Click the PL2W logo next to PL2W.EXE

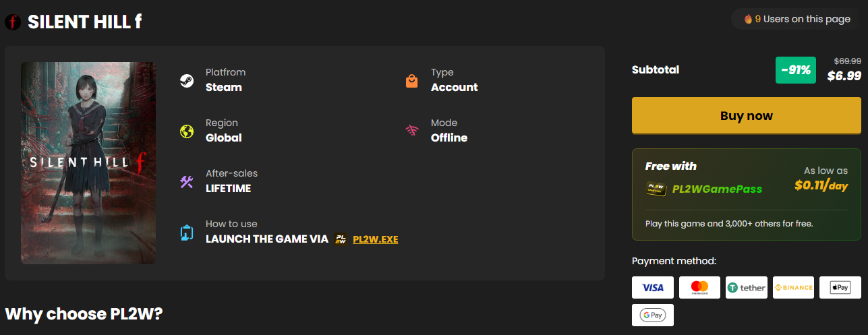pyautogui.click(x=341, y=239)
